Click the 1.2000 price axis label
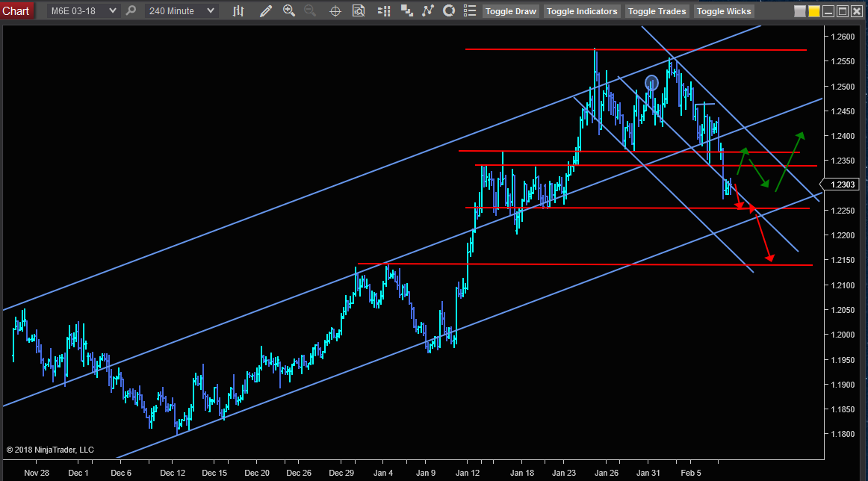Viewport: 868px width, 481px height. pyautogui.click(x=843, y=335)
